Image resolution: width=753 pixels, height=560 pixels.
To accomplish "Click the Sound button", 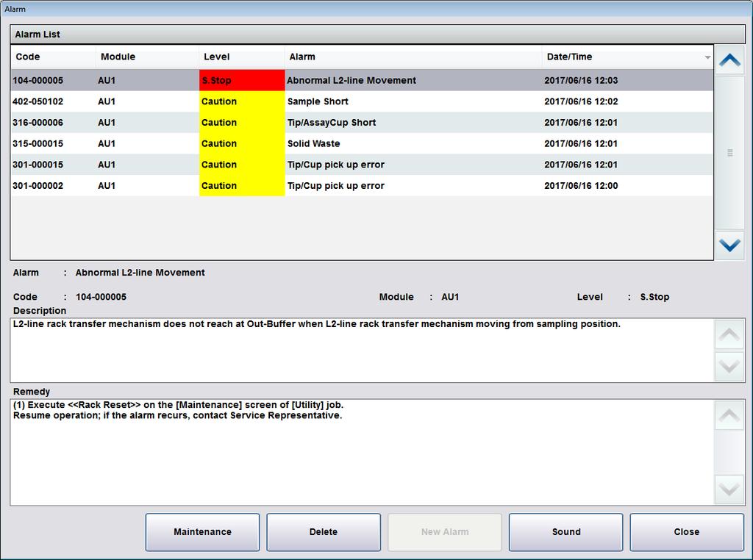I will (565, 531).
